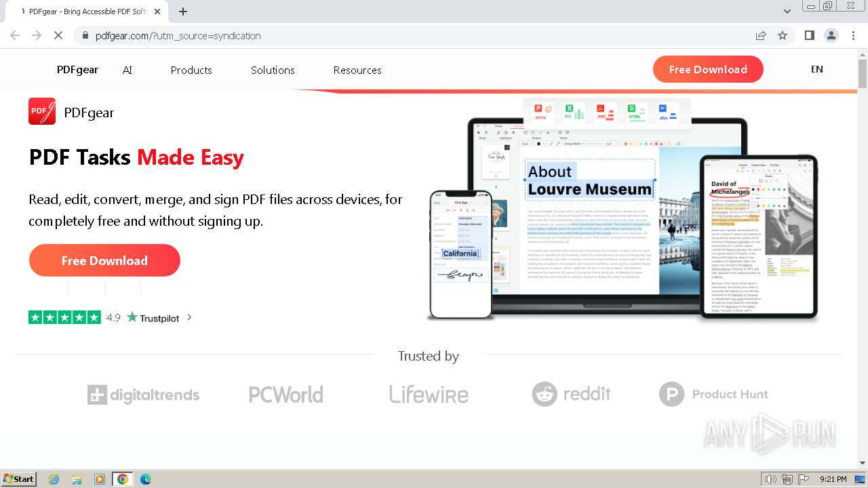This screenshot has width=868, height=488.
Task: Open the Products menu
Action: 191,70
